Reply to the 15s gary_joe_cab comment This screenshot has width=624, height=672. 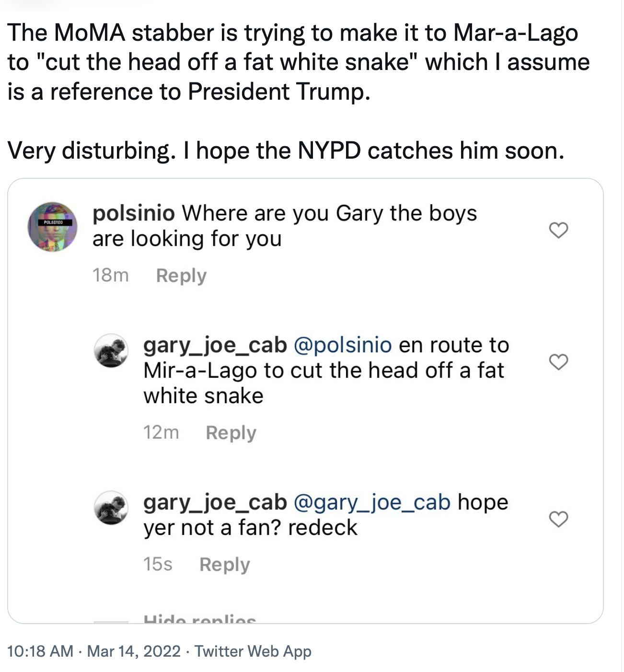coord(225,564)
